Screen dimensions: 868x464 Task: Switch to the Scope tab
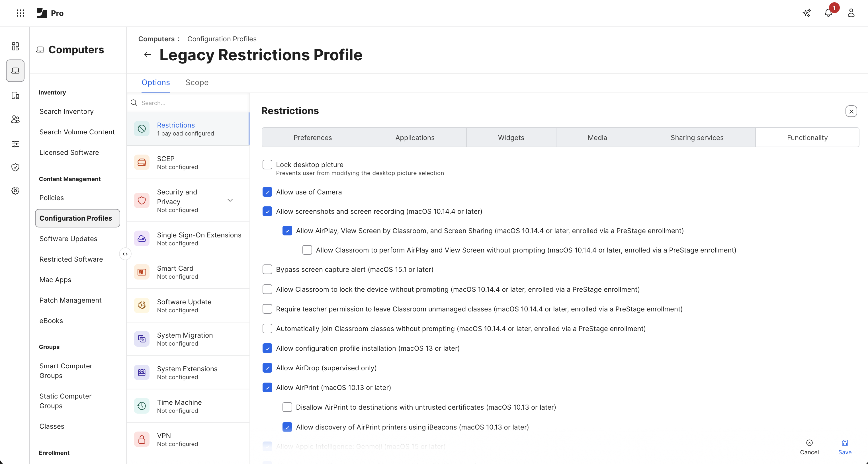point(197,83)
